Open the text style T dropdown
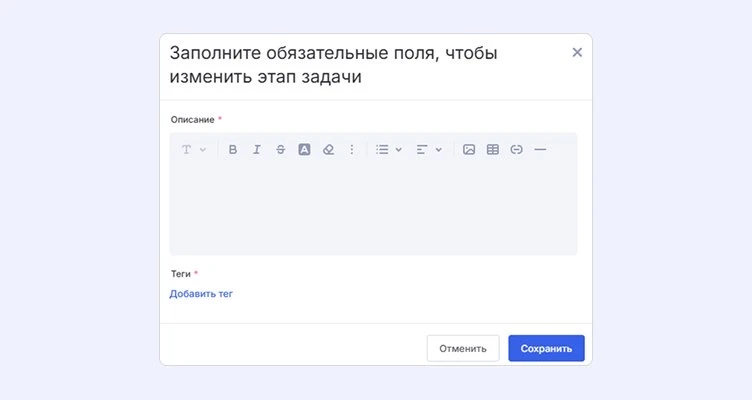 point(193,150)
